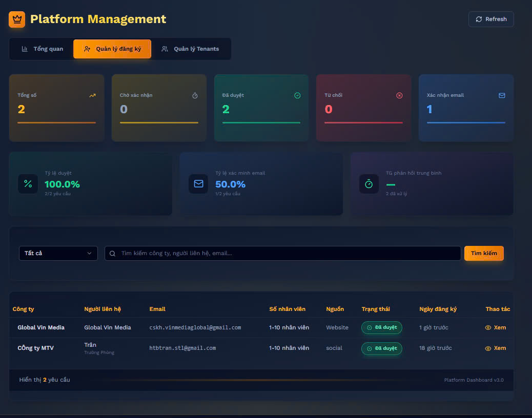View details for Công ty MTV row
The image size is (532, 418).
coord(495,348)
